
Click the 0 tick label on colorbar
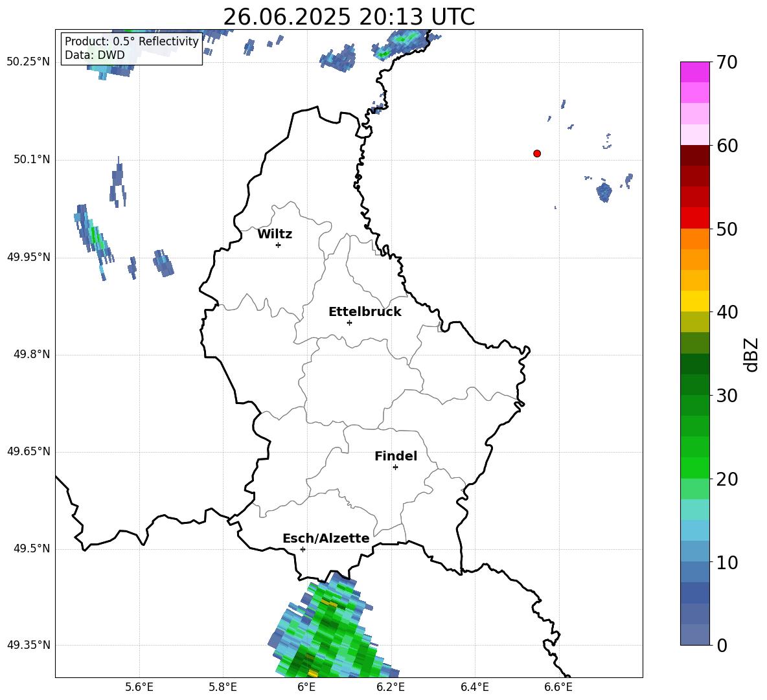722,645
